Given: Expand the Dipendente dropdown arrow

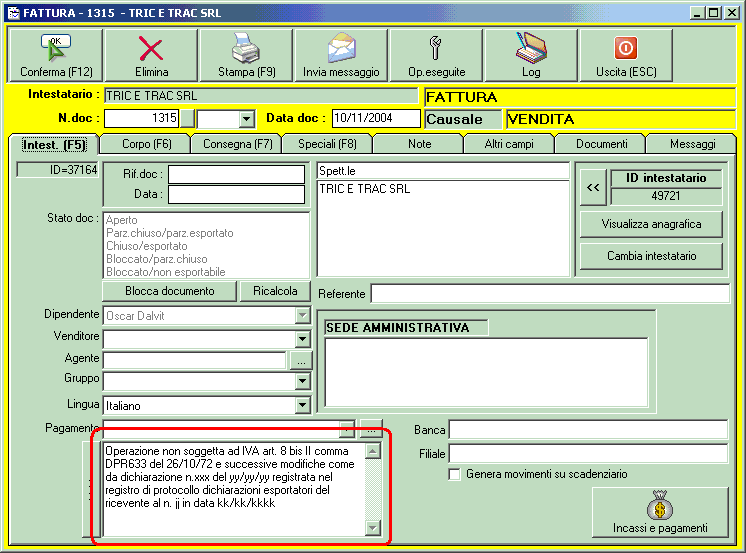Looking at the screenshot, I should [302, 315].
